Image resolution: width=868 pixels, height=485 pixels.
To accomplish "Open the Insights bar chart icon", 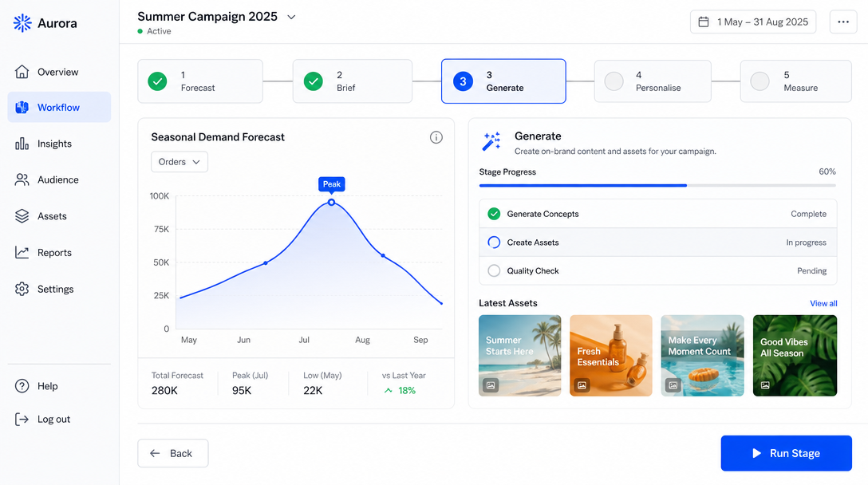I will (x=22, y=144).
